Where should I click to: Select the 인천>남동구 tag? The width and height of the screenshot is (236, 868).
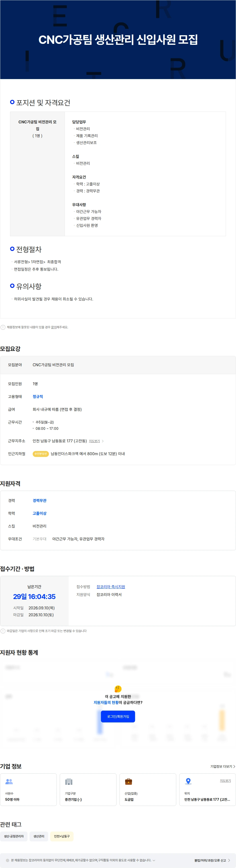[x=62, y=836]
